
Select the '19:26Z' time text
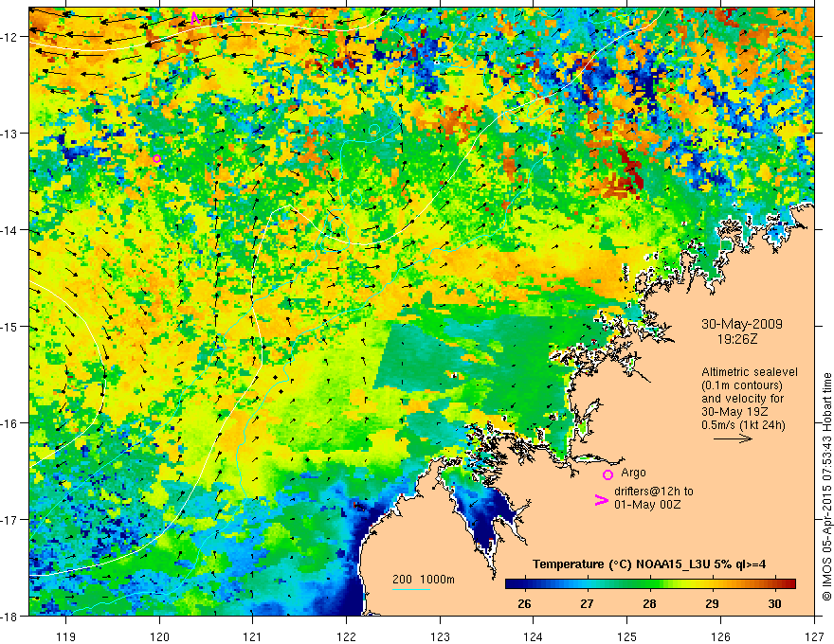736,338
